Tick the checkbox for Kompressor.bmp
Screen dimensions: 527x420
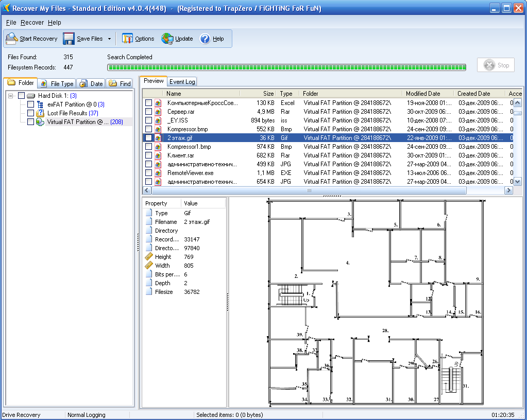[x=148, y=129]
